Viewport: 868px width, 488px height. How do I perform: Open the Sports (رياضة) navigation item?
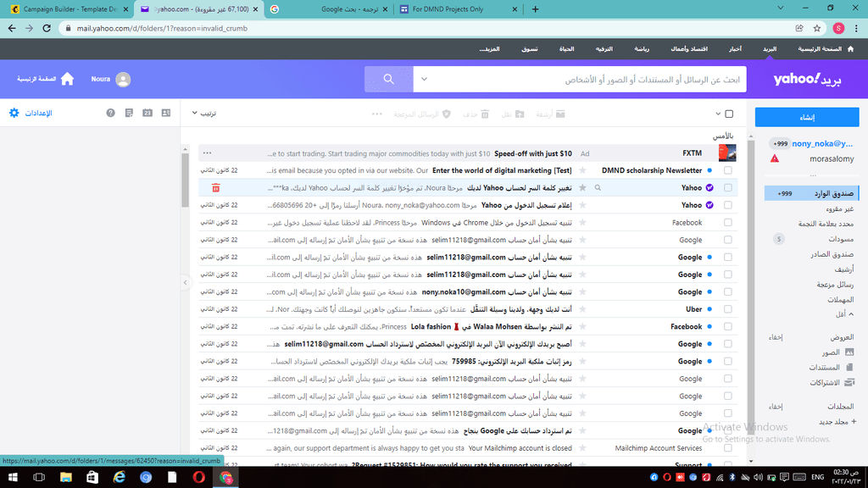click(x=642, y=49)
